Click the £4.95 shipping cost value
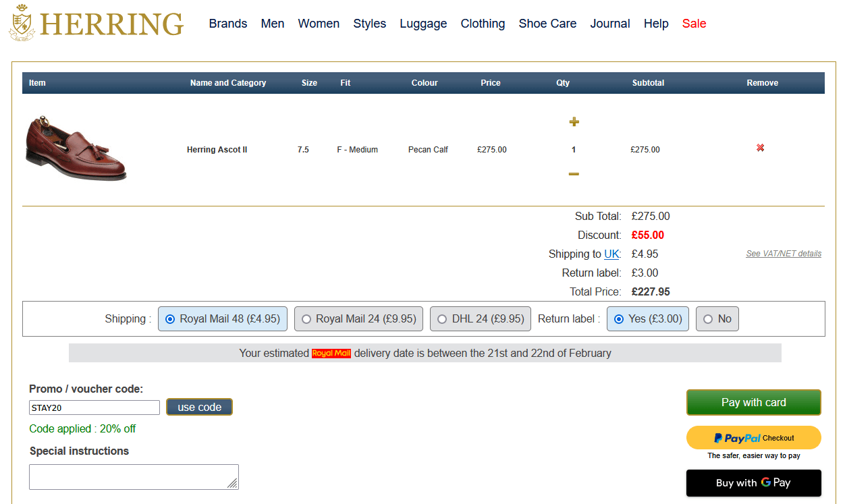Screen dimensions: 845x504 point(645,254)
